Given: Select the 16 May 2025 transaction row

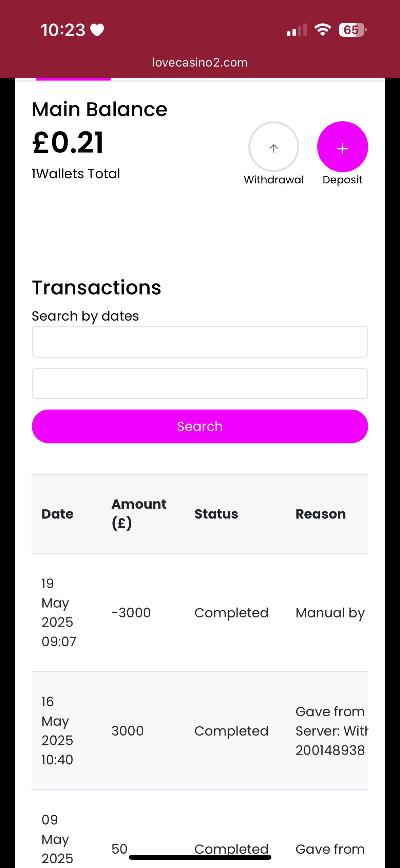Looking at the screenshot, I should point(200,731).
